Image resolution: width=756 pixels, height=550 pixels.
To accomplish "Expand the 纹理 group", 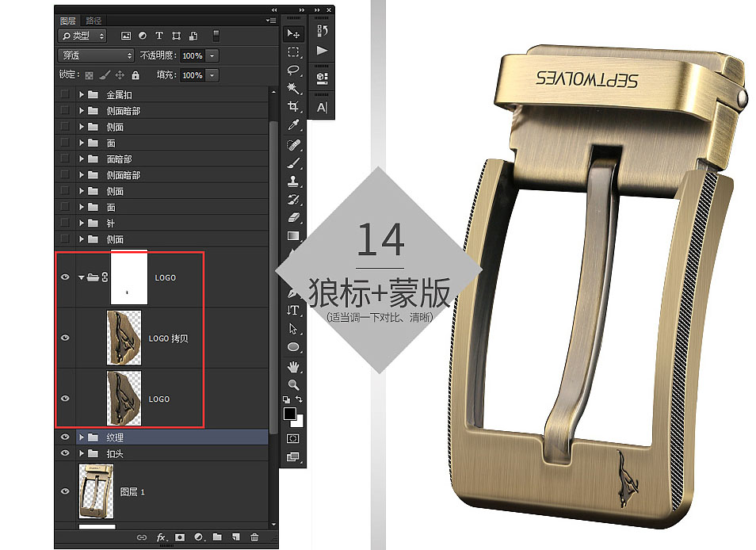I will [x=82, y=437].
